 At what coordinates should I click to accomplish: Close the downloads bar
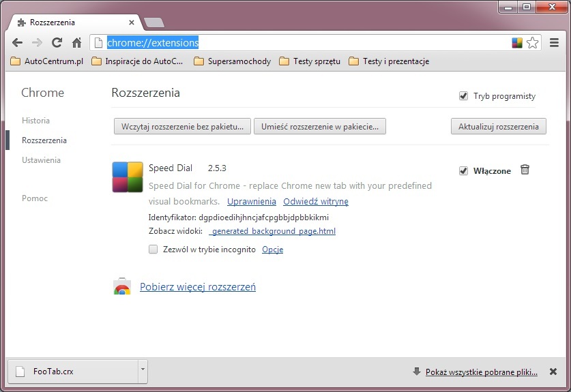[553, 372]
